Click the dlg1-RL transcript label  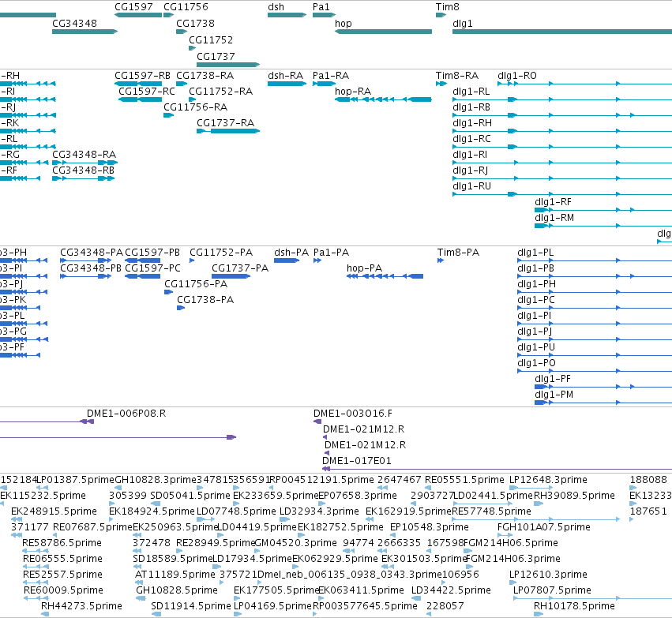(471, 92)
